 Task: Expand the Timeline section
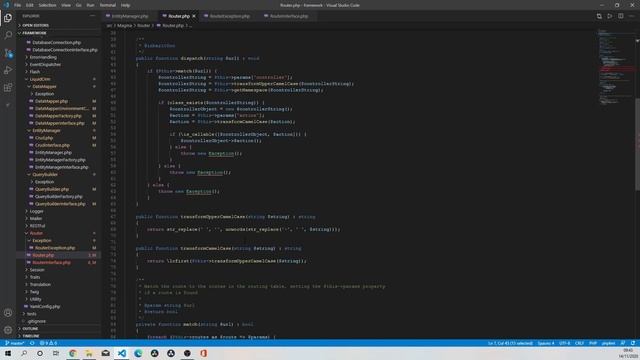pos(31,336)
